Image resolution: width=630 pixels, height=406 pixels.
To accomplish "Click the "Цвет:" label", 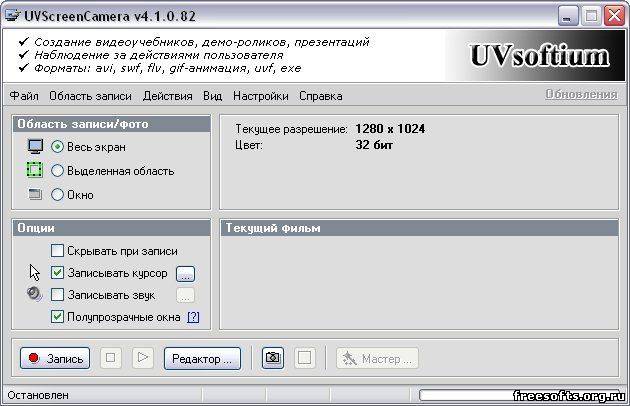I will 249,145.
